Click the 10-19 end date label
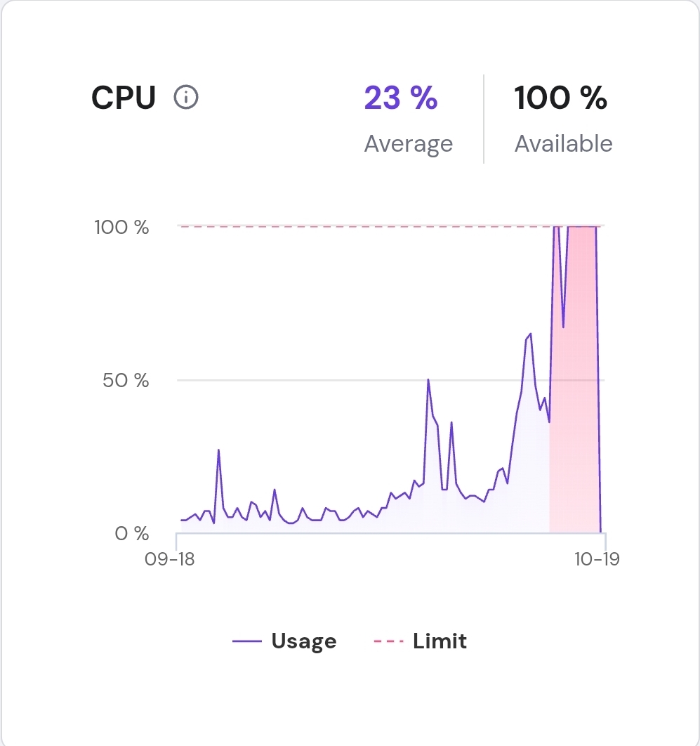 click(x=597, y=559)
